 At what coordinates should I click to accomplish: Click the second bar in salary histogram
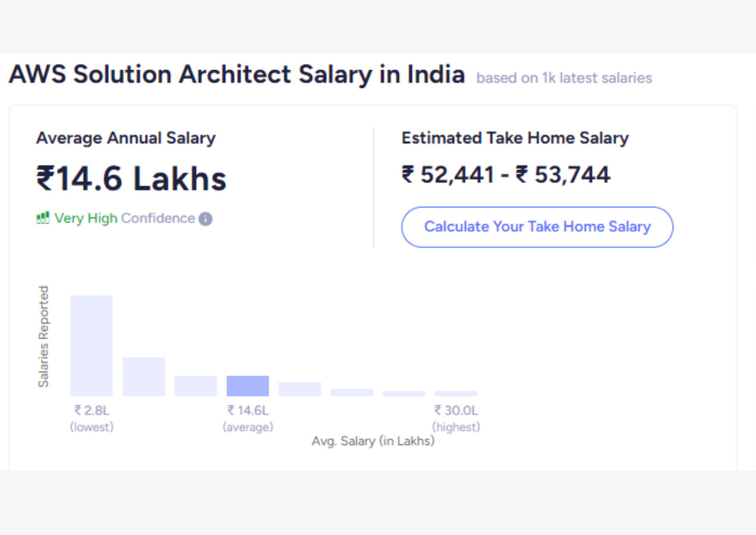[x=143, y=376]
